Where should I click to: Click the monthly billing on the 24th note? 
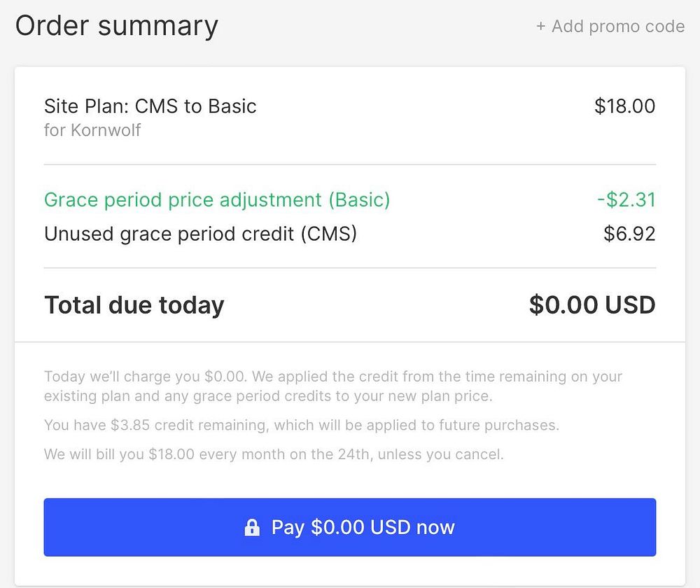(x=274, y=454)
